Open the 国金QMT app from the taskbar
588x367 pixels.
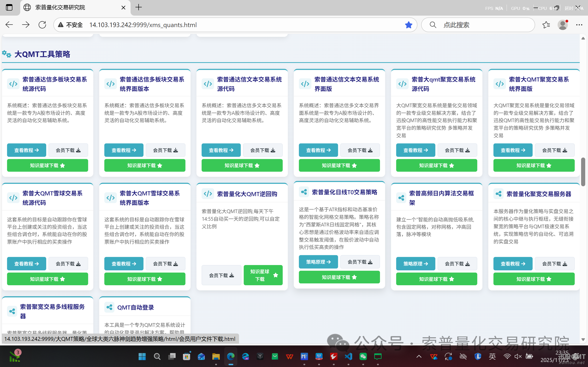(x=319, y=357)
